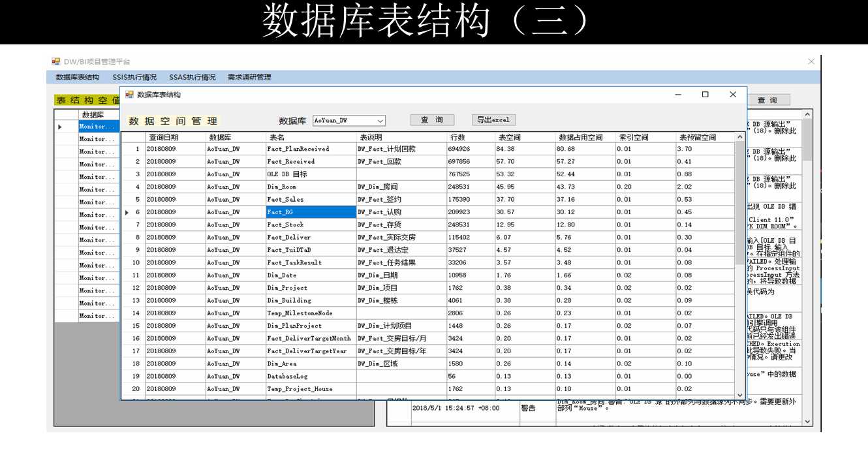This screenshot has height=470, width=868.
Task: Select the Fact_DeliverTargetMonth cell
Action: pos(311,338)
